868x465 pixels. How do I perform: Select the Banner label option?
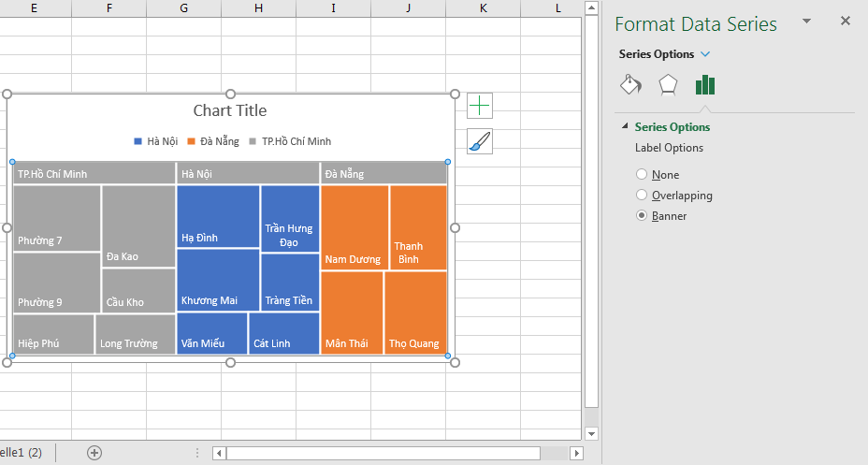(642, 216)
